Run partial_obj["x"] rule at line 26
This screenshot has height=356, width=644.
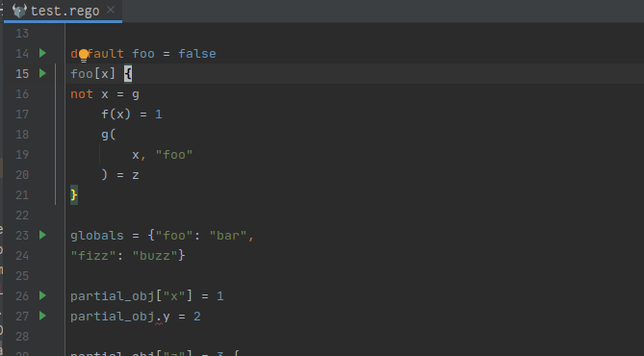click(42, 295)
